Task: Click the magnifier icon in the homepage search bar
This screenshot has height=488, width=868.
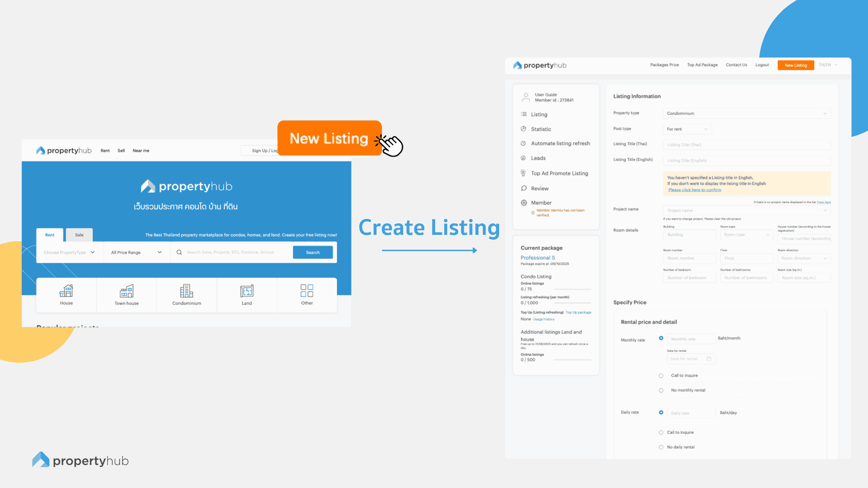Action: point(179,252)
